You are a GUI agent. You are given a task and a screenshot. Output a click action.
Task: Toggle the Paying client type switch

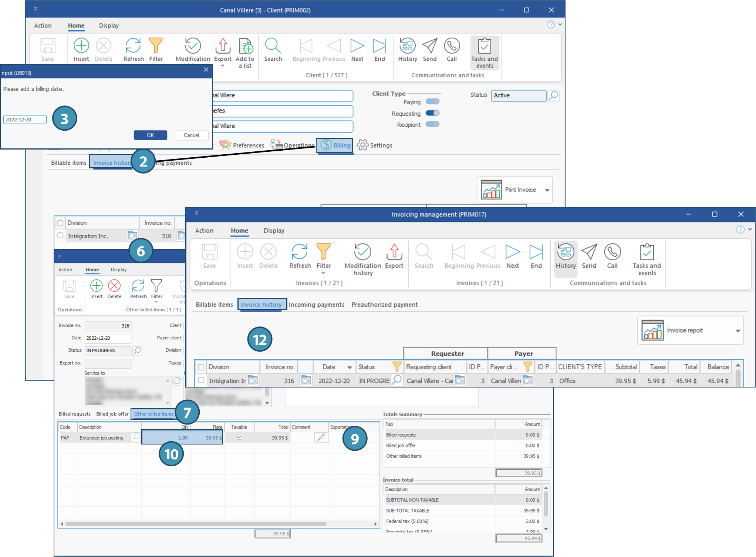click(x=432, y=102)
